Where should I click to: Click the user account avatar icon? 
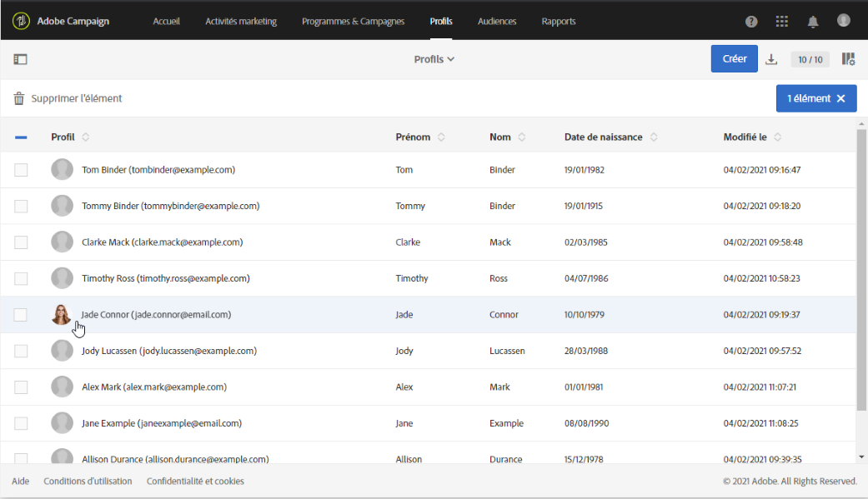[x=844, y=20]
